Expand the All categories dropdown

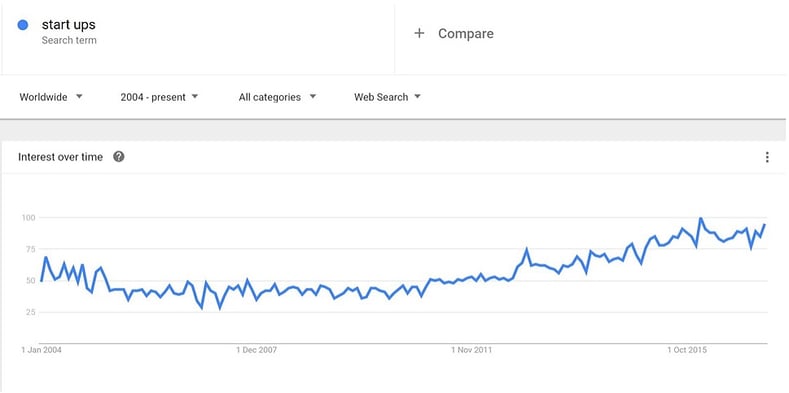[277, 97]
